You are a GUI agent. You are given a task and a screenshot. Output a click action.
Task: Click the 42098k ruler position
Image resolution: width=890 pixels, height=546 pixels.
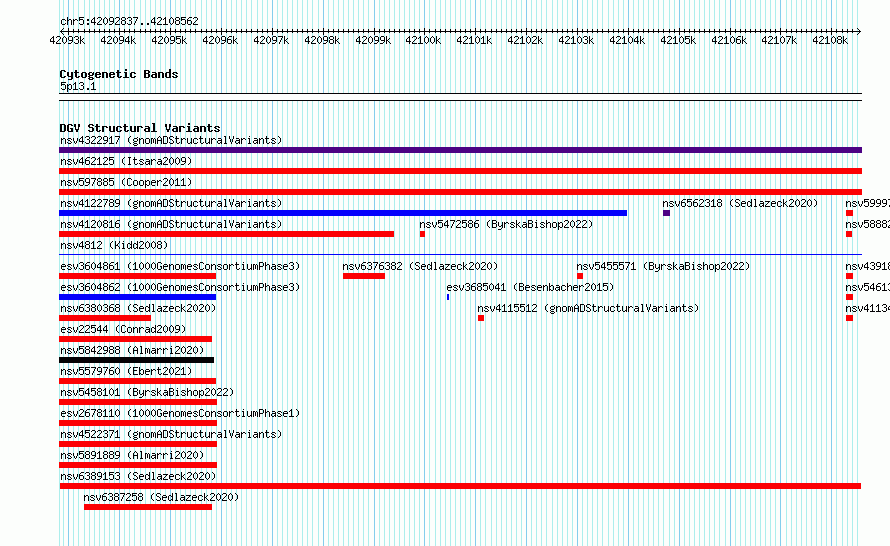tap(322, 40)
